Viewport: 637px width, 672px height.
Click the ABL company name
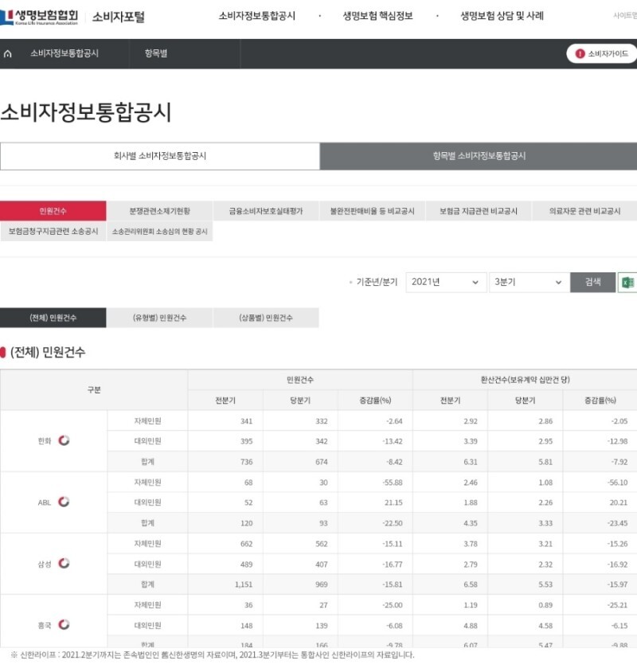(x=44, y=502)
